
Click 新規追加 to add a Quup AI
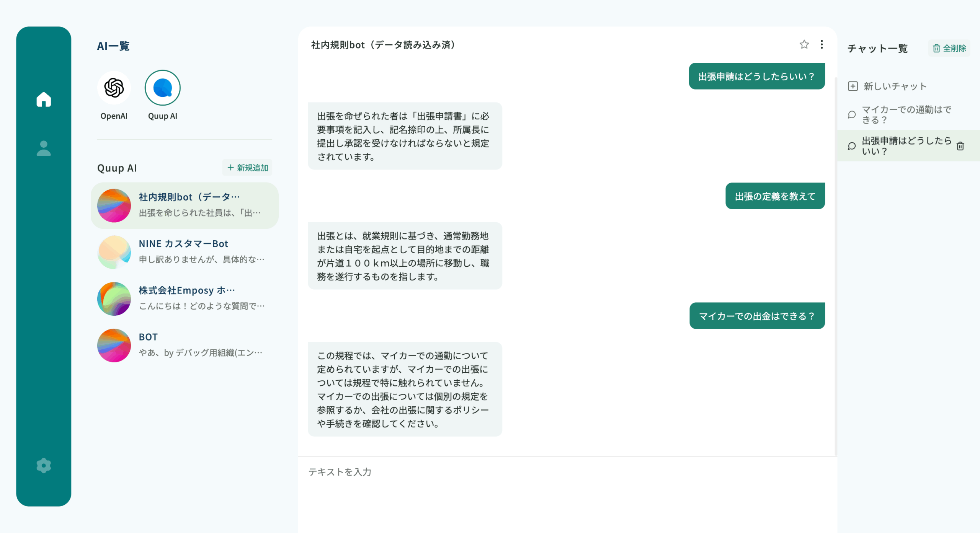(248, 168)
